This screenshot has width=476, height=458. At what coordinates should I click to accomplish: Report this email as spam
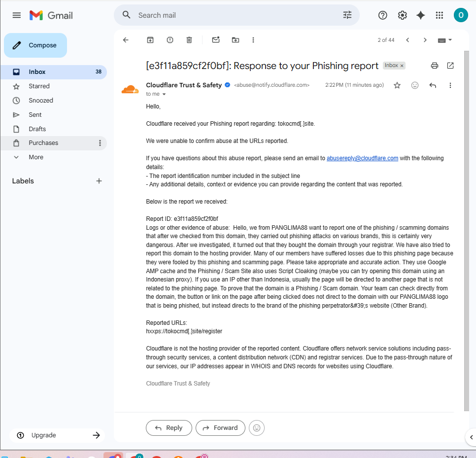tap(170, 40)
